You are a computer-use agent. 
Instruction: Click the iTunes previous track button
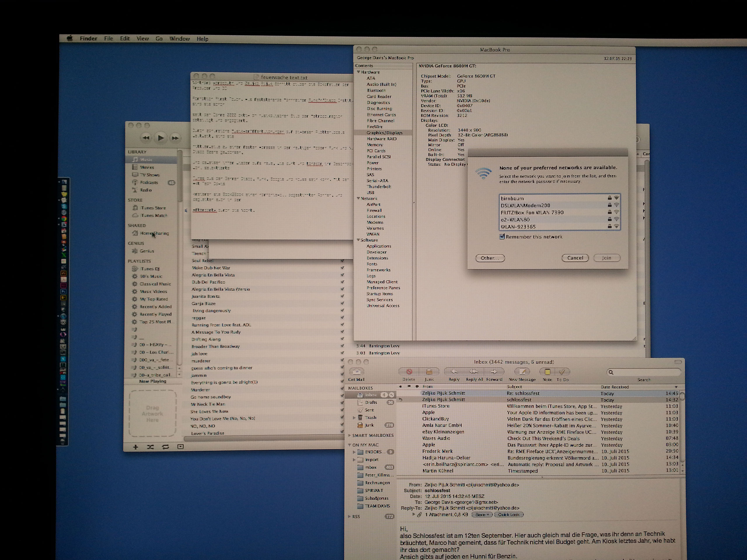coord(146,138)
